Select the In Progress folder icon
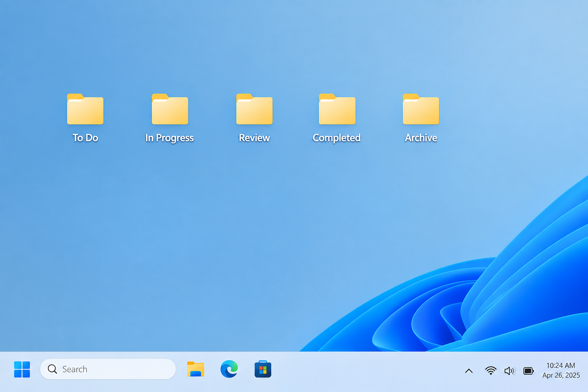The image size is (588, 392). [x=170, y=109]
